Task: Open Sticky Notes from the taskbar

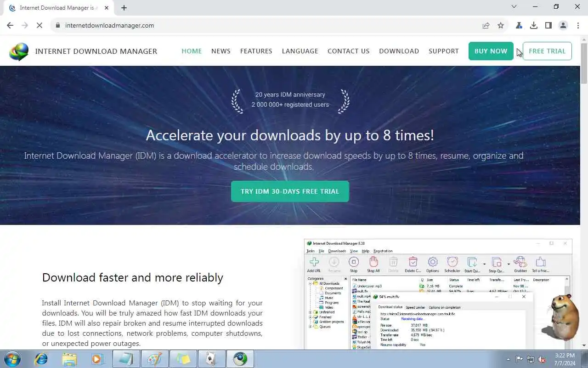Action: click(183, 359)
